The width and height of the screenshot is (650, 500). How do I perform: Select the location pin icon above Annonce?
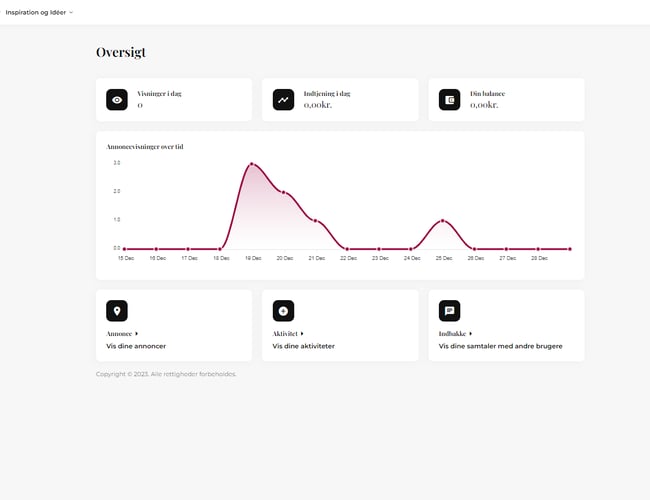[x=117, y=311]
